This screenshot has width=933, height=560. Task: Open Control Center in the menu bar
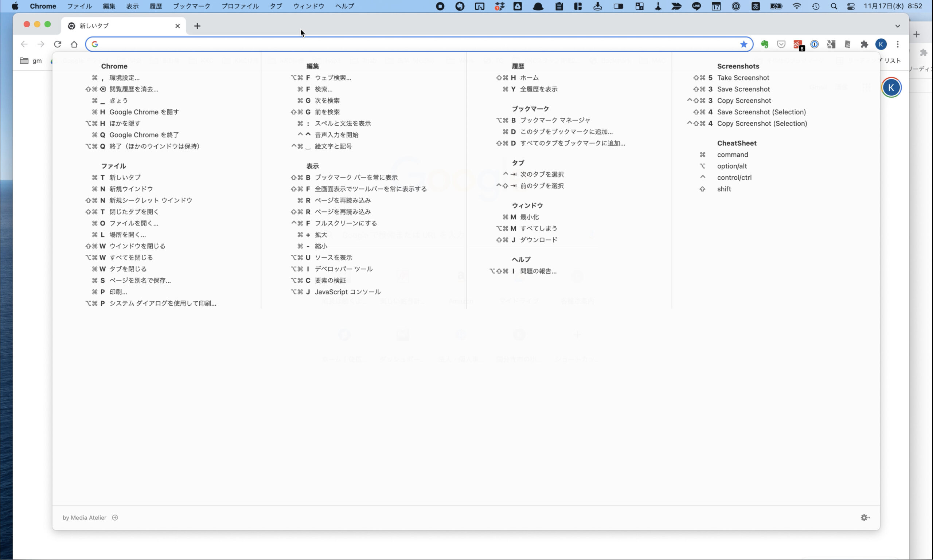point(851,6)
